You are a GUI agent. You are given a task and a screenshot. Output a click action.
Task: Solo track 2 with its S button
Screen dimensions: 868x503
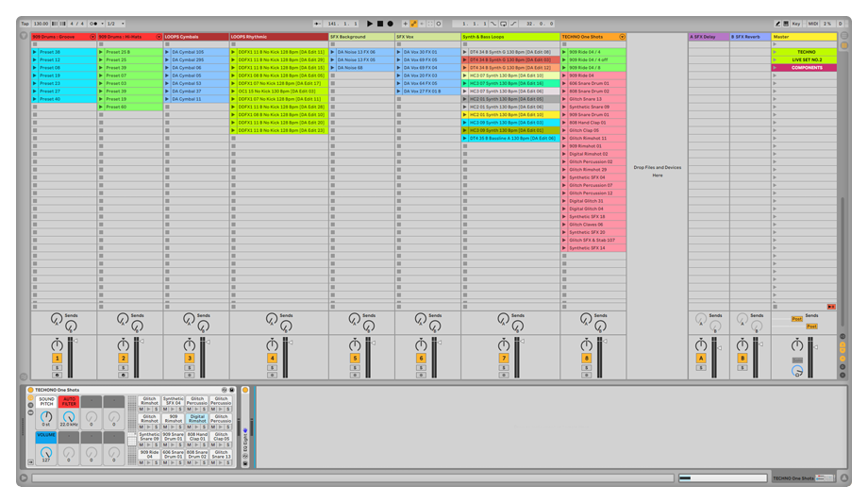pos(123,368)
